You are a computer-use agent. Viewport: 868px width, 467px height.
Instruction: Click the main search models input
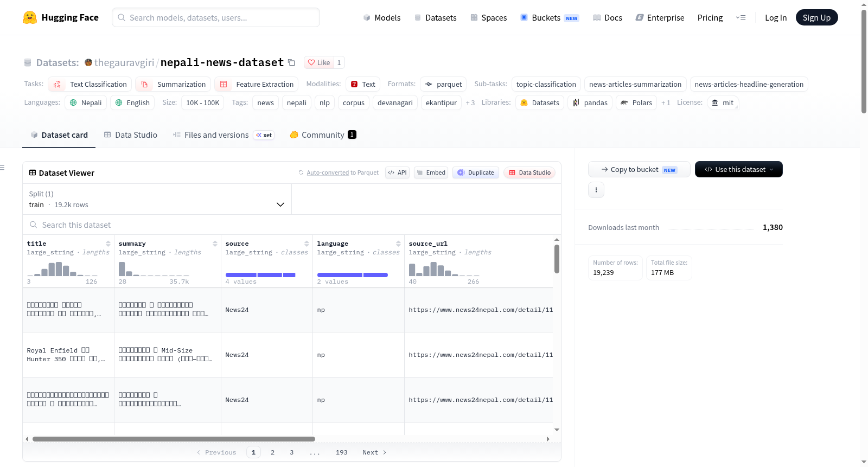tap(216, 17)
